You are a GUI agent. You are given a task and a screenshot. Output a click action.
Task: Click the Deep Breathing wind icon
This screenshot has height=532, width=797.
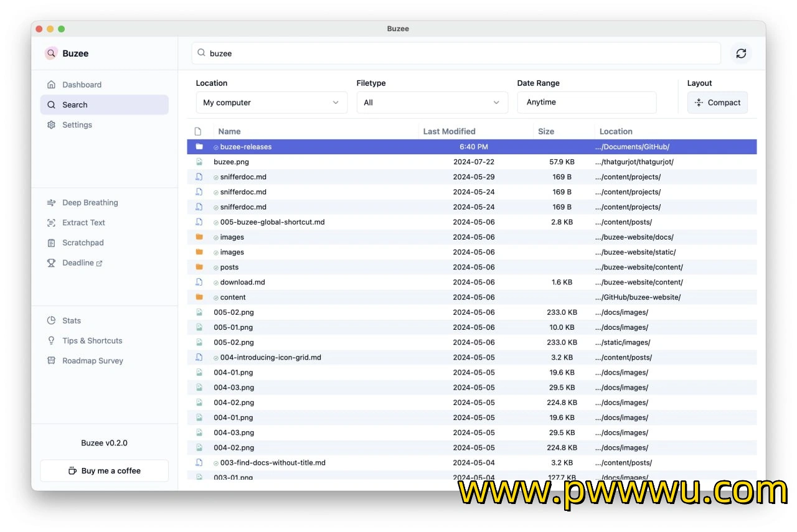(x=51, y=202)
